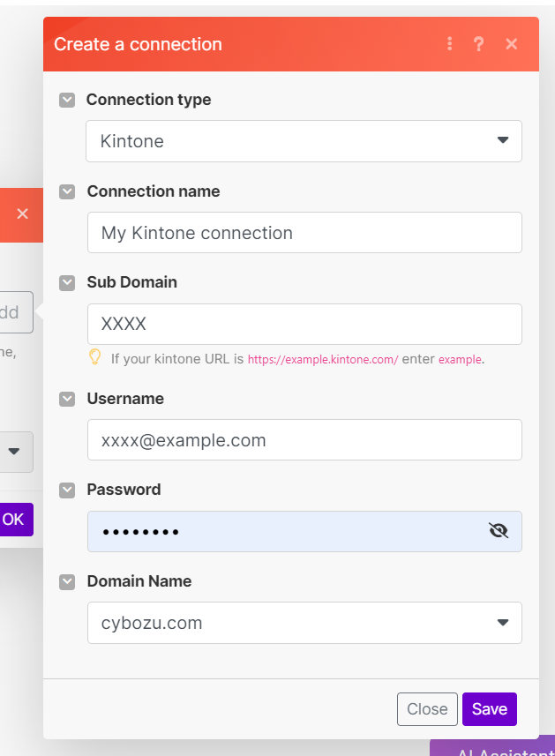The width and height of the screenshot is (555, 756).
Task: Open the three-dot options menu in dialog header
Action: (450, 44)
